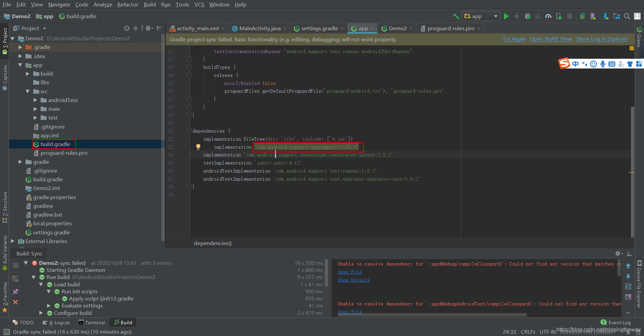
Task: Attach debugger to Android process
Action: (x=559, y=16)
